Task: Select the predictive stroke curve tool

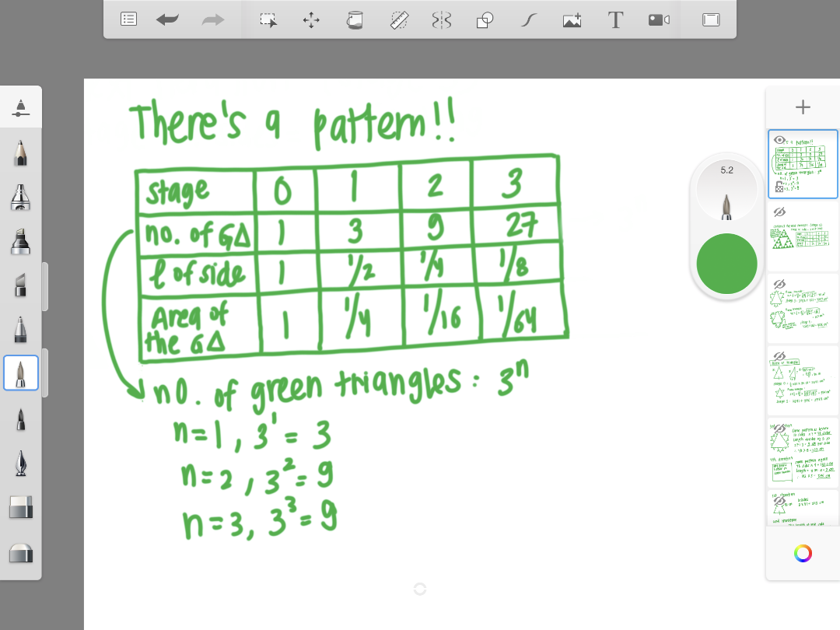Action: [x=528, y=20]
